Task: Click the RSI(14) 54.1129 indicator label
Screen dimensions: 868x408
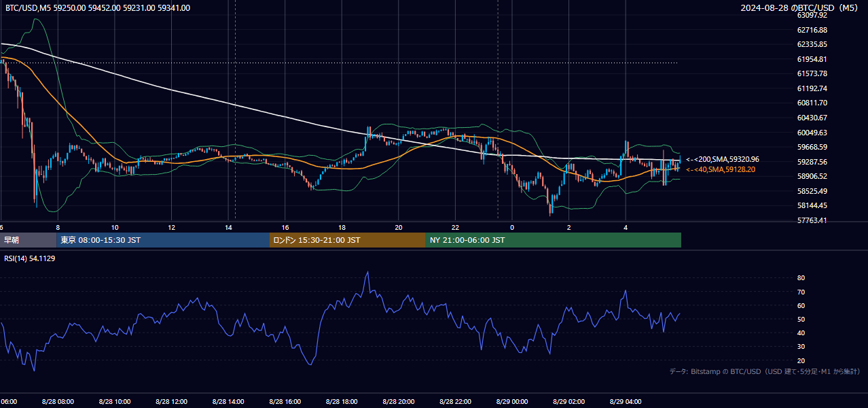Action: click(30, 258)
